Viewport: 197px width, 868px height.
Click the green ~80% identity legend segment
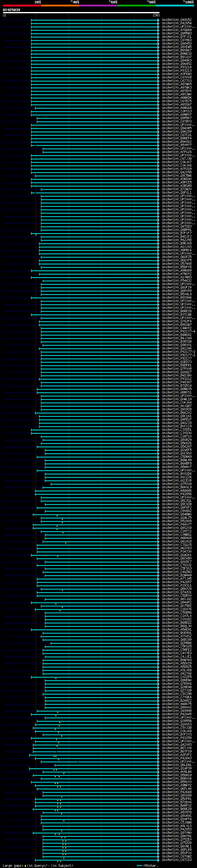click(137, 6)
